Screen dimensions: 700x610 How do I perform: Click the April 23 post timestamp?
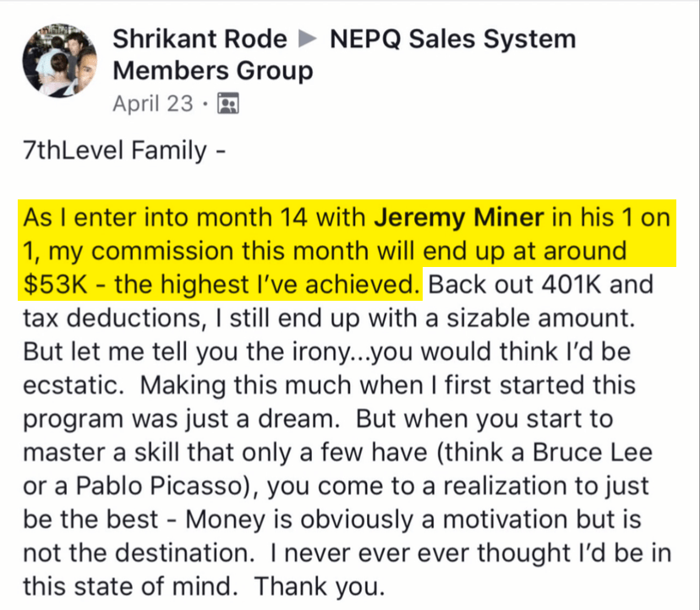tap(153, 104)
